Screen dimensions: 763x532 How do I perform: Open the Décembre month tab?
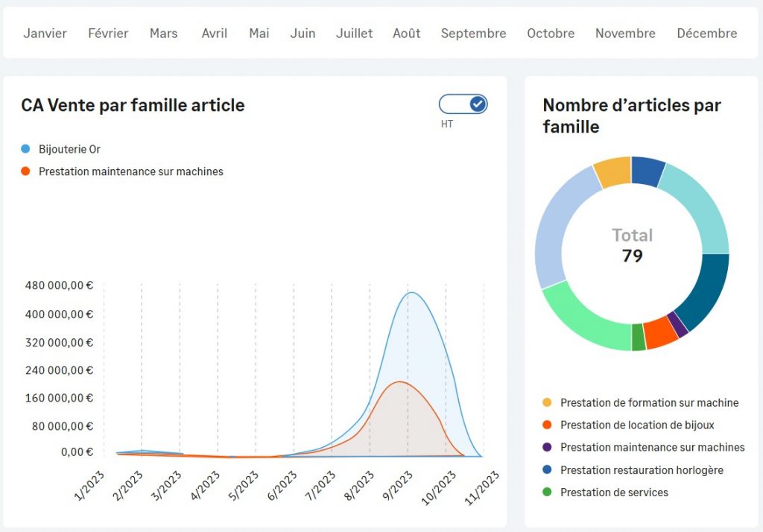tap(706, 34)
